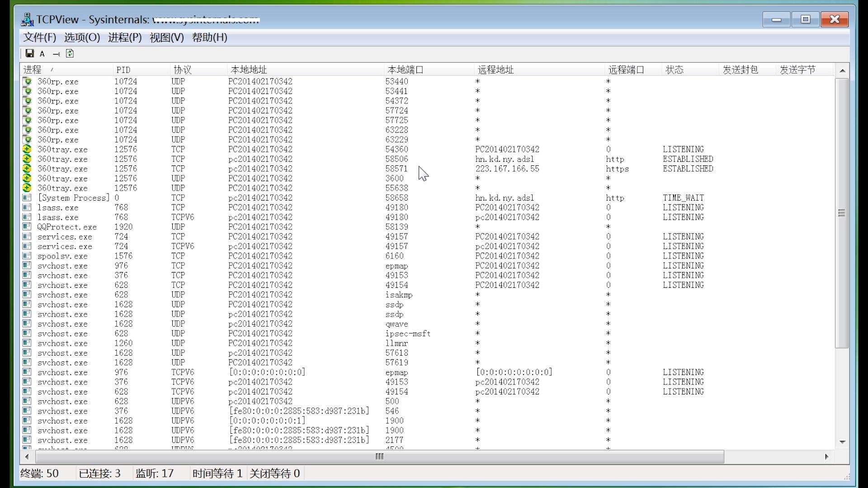Click 360tray.exe icon on the port 54360 row

[x=27, y=149]
